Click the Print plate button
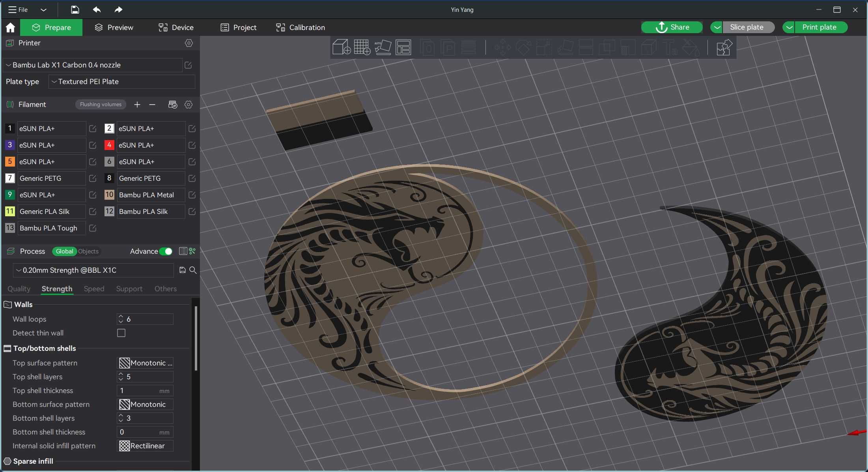This screenshot has height=472, width=868. [x=821, y=27]
